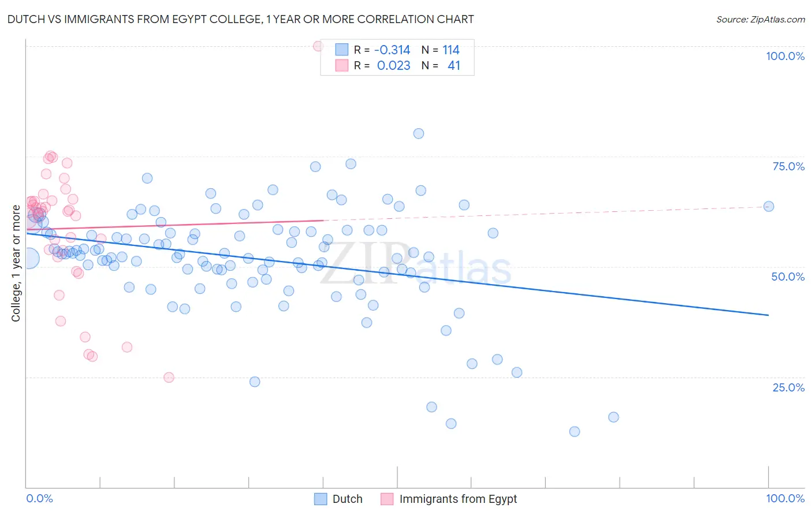Image resolution: width=812 pixels, height=515 pixels.
Task: Open the ZipAtlas.com source link
Action: [x=761, y=20]
